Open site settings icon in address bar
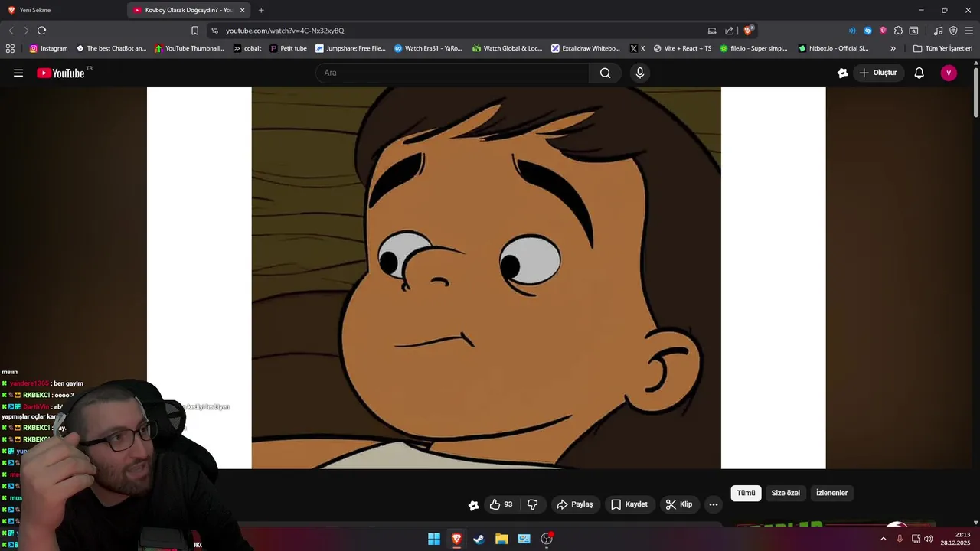The image size is (980, 551). [214, 31]
